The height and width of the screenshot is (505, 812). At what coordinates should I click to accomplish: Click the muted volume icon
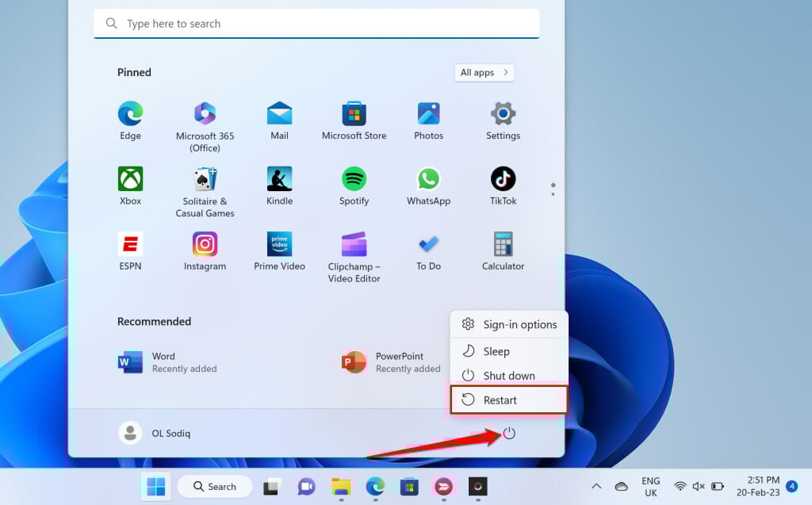(699, 486)
